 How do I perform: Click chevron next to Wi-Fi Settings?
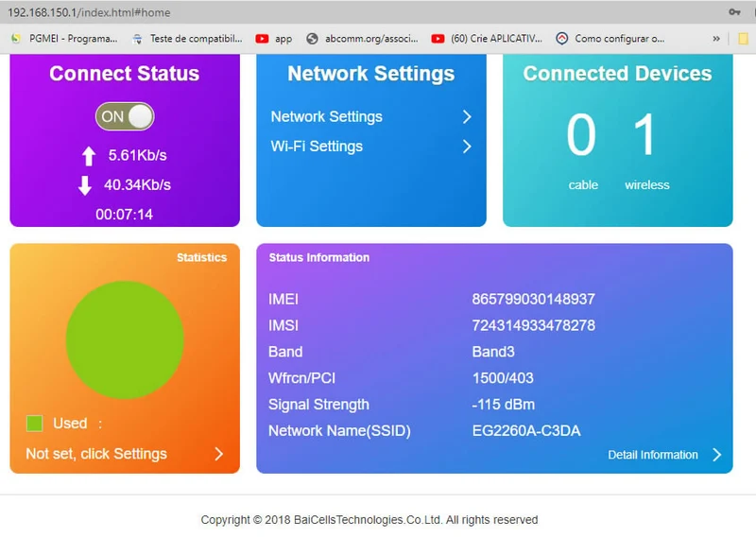coord(466,147)
